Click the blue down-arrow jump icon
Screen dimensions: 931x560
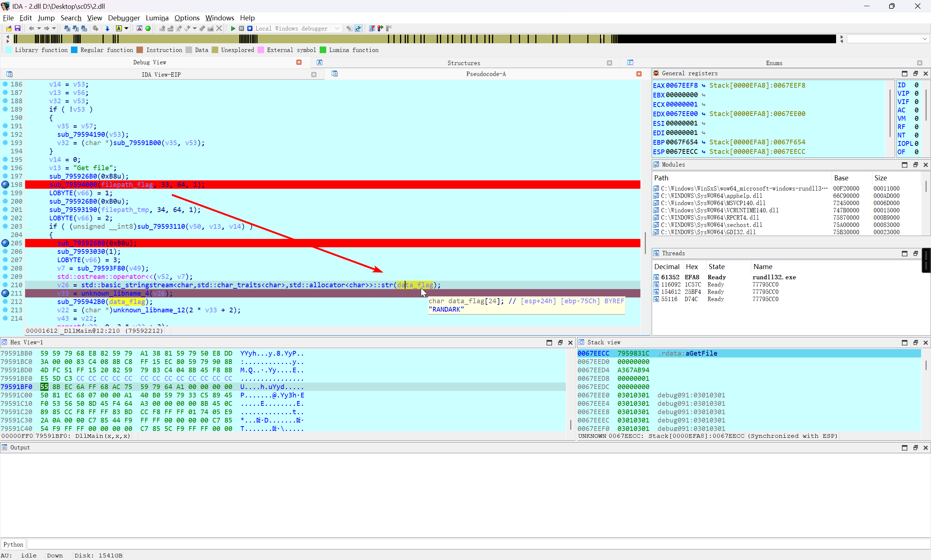(x=107, y=28)
